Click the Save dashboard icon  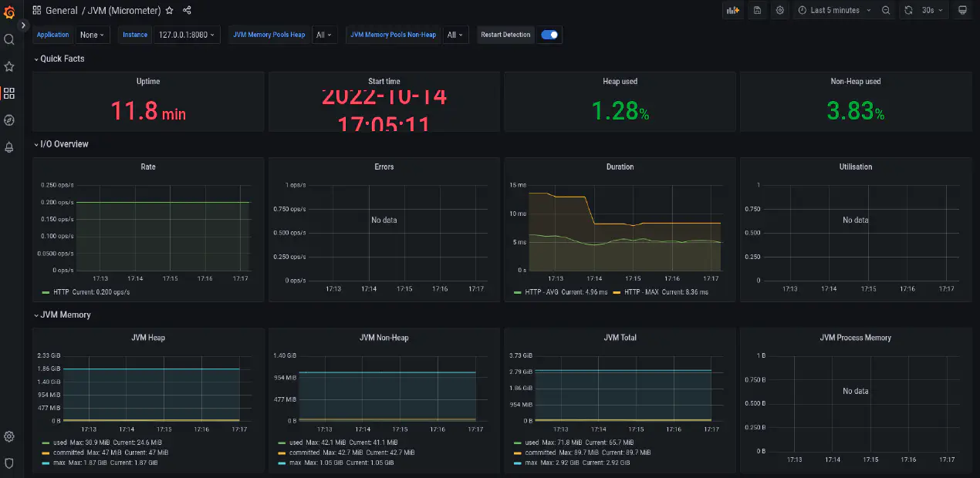coord(757,10)
